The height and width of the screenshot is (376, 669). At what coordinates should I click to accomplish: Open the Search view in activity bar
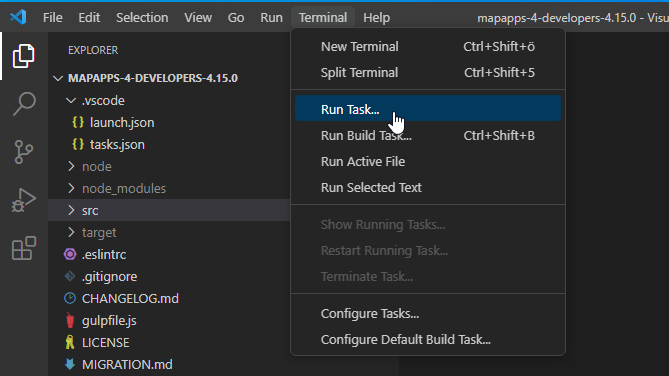click(23, 104)
